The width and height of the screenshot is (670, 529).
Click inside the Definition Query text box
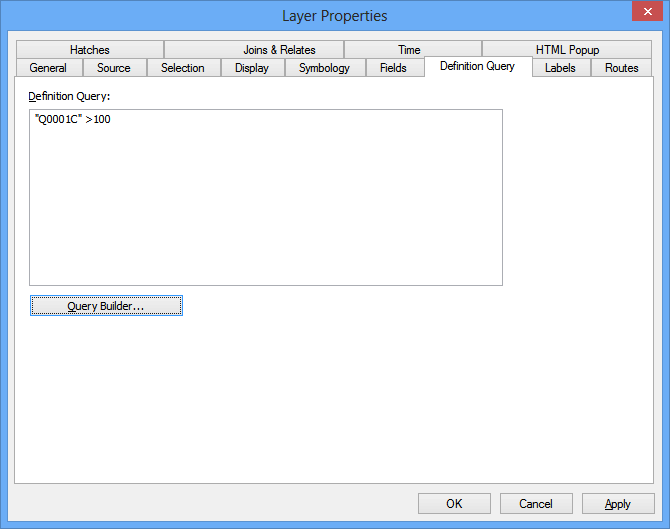pyautogui.click(x=265, y=198)
